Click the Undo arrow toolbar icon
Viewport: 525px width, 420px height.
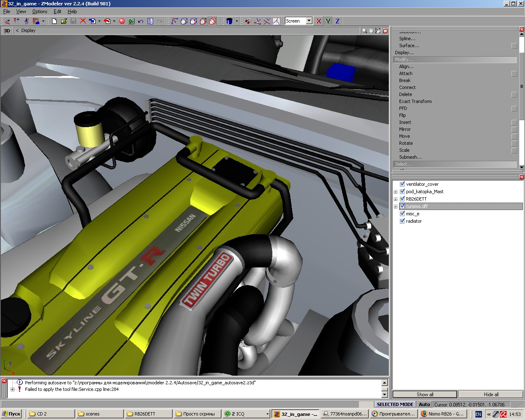(x=141, y=21)
